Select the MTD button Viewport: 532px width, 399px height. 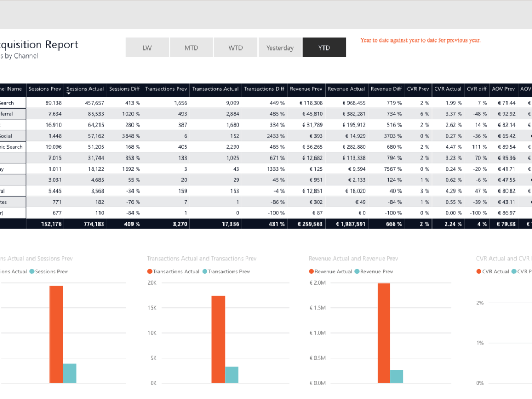click(191, 47)
